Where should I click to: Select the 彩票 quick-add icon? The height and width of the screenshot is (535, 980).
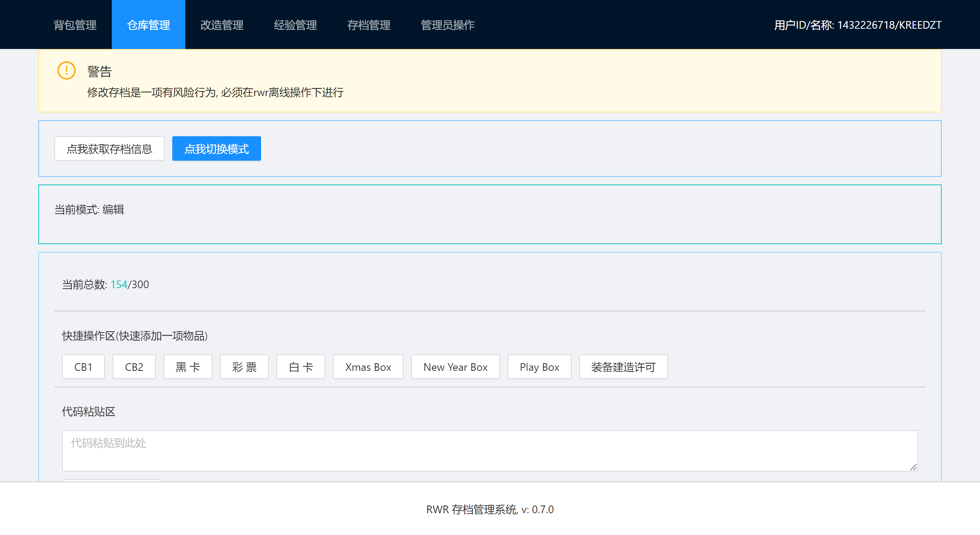pyautogui.click(x=245, y=367)
